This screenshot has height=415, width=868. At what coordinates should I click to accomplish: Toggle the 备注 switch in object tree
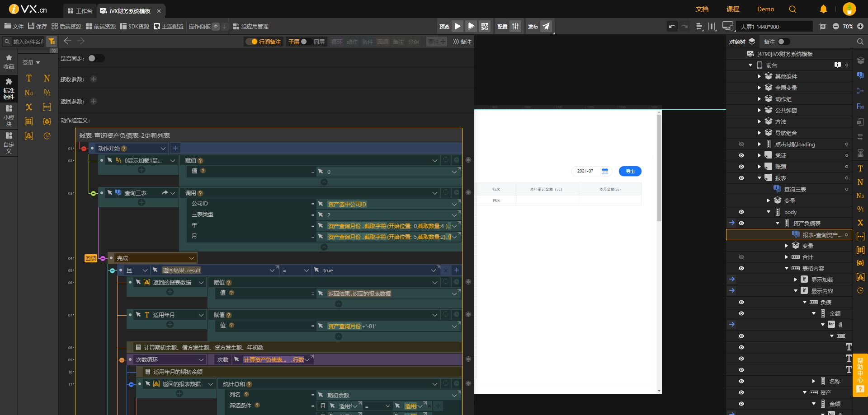(783, 42)
